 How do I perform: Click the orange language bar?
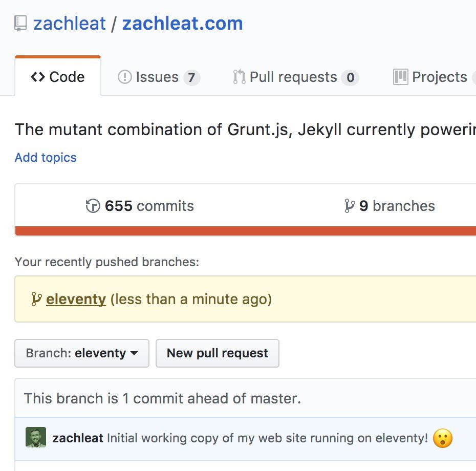coord(246,231)
